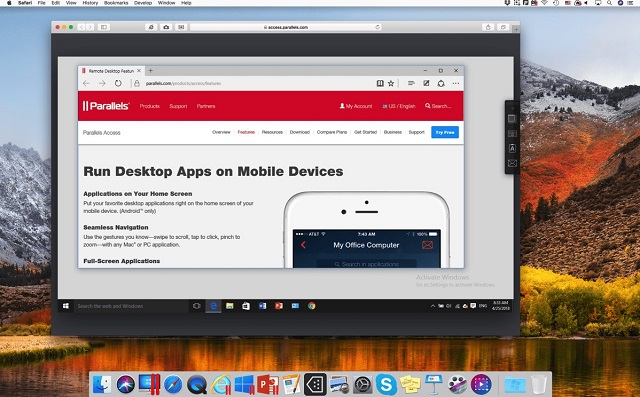Screen dimensions: 640x397
Task: Open File Explorer on Windows taskbar
Action: point(229,306)
